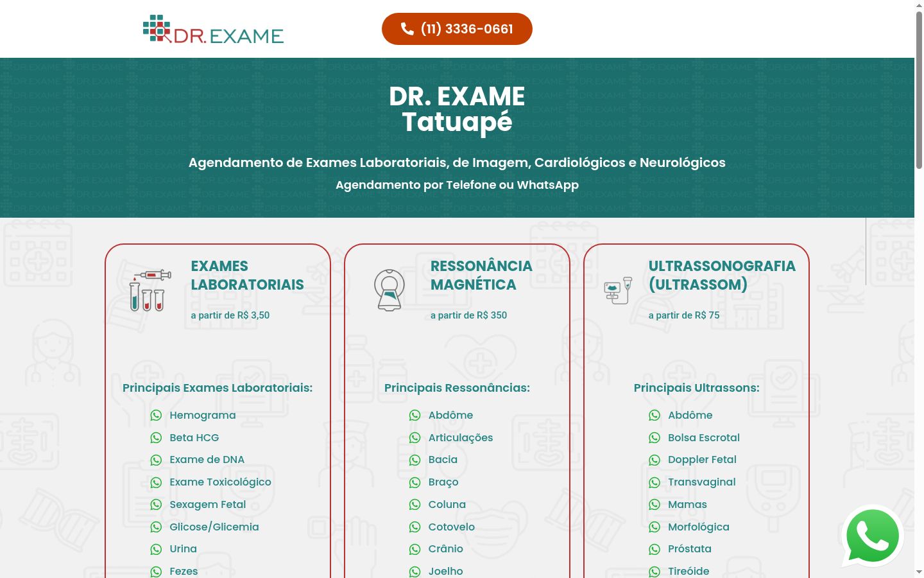This screenshot has width=924, height=578.
Task: Click the page scrollbar up arrow
Action: point(919,4)
